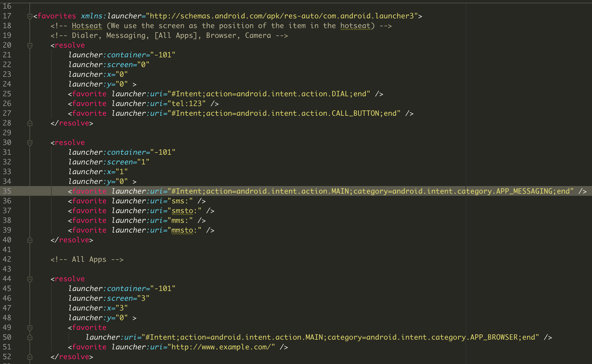Viewport: 592px width, 364px height.
Task: Click the "tel:123" uri value
Action: coord(187,104)
